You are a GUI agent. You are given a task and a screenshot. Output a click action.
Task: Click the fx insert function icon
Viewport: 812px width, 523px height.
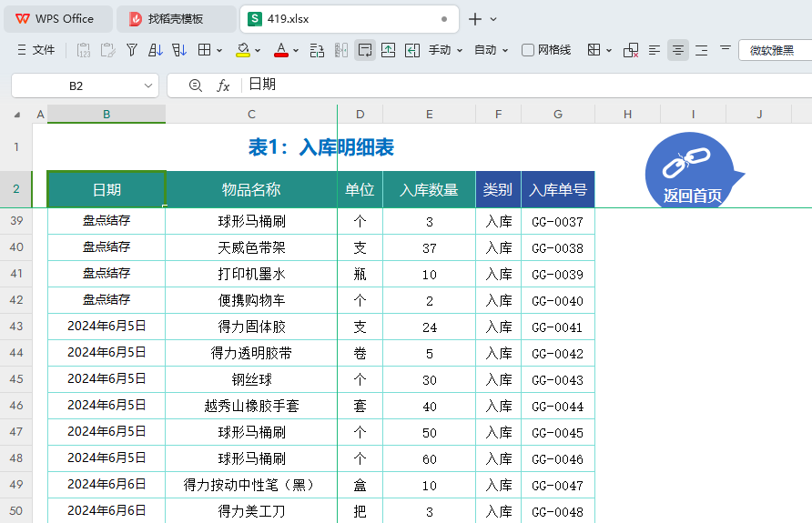click(223, 85)
